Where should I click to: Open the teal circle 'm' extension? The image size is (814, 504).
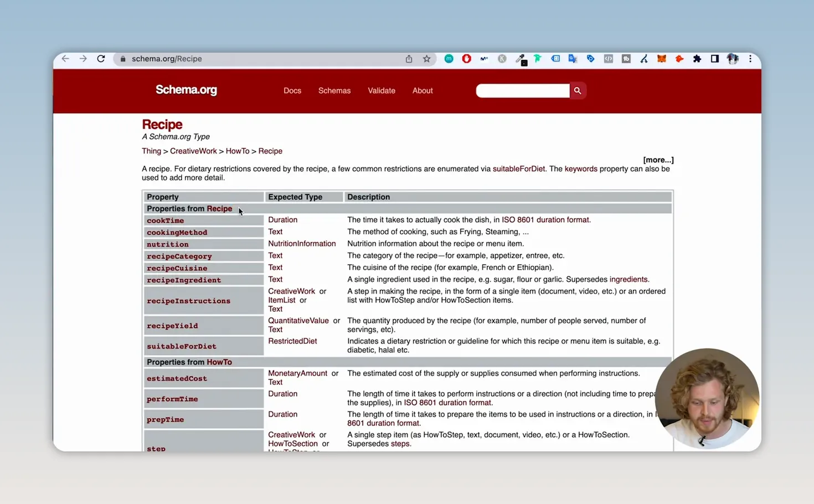449,59
